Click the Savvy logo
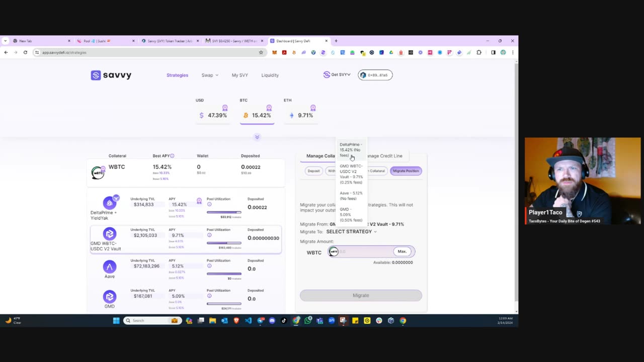This screenshot has width=644, height=362. point(111,75)
